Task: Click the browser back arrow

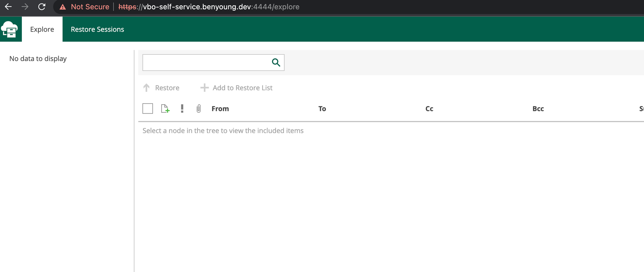Action: pyautogui.click(x=8, y=7)
